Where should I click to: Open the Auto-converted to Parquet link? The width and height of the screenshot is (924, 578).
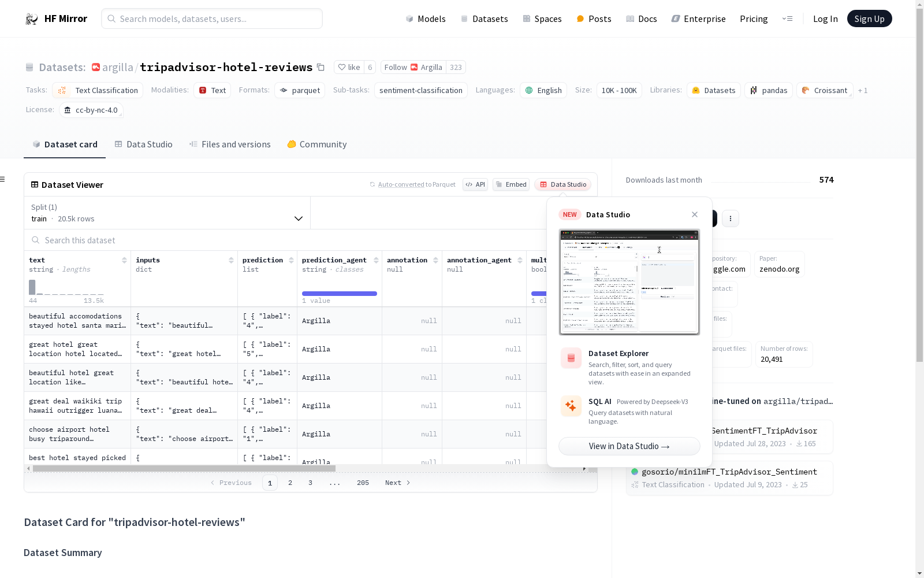point(412,185)
